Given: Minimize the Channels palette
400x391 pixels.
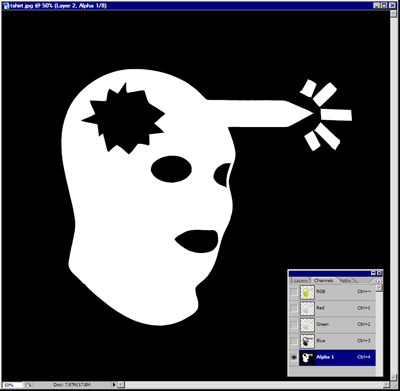Looking at the screenshot, I should 374,273.
